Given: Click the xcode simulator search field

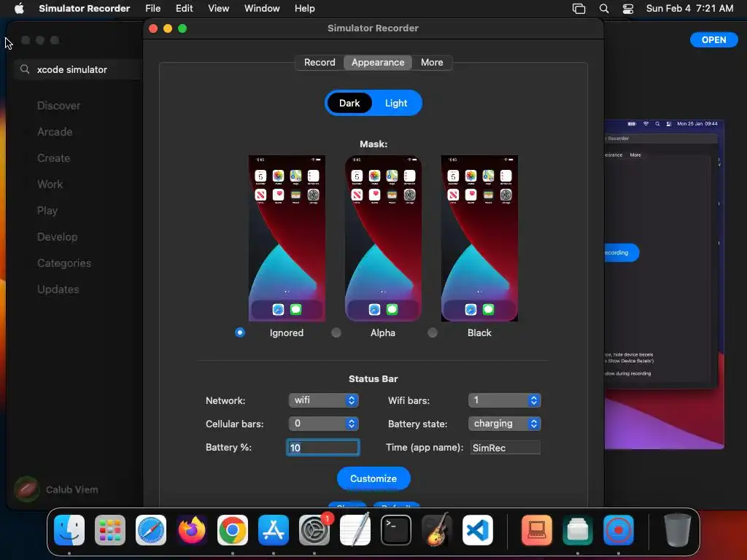Looking at the screenshot, I should pos(79,69).
